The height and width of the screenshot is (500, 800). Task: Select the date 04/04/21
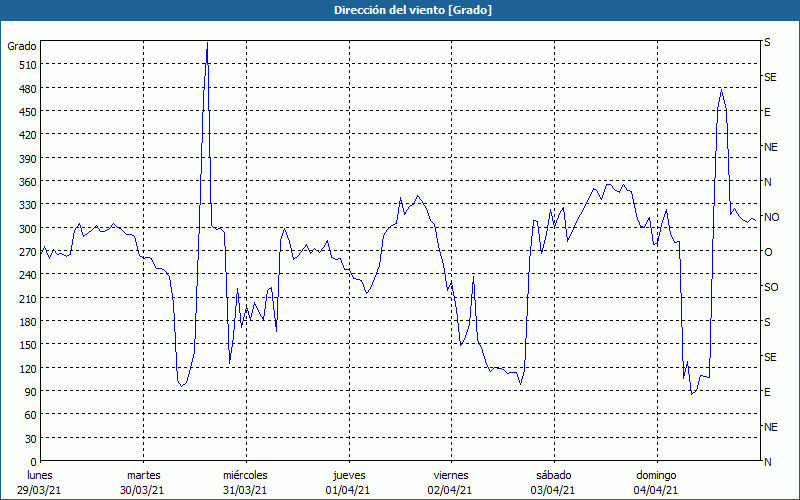(656, 490)
